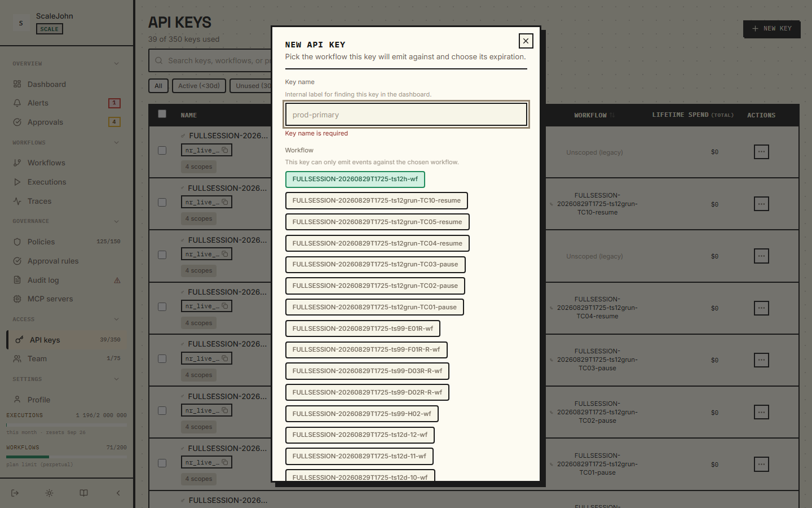
Task: Click the Workflows branch icon
Action: (17, 163)
